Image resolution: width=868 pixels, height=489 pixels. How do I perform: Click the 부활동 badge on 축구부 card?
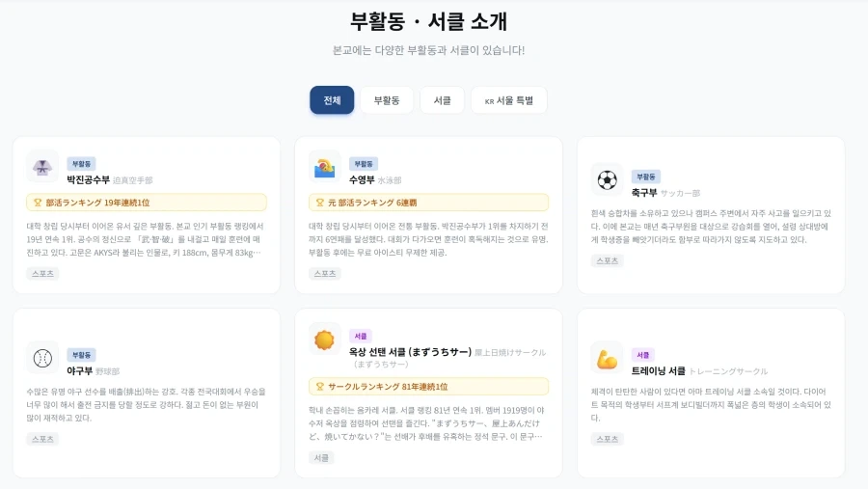(646, 177)
